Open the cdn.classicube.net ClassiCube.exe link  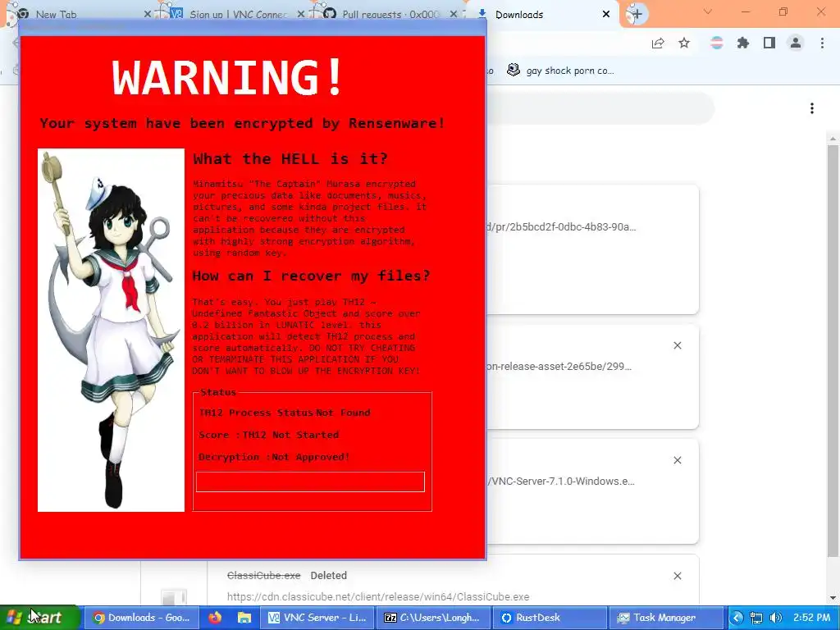377,597
